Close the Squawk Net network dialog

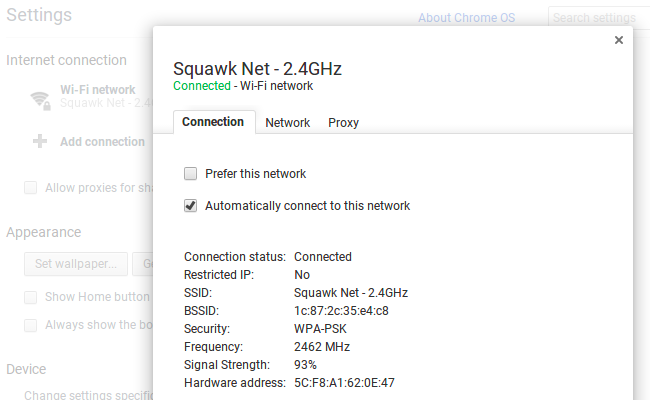(x=618, y=40)
